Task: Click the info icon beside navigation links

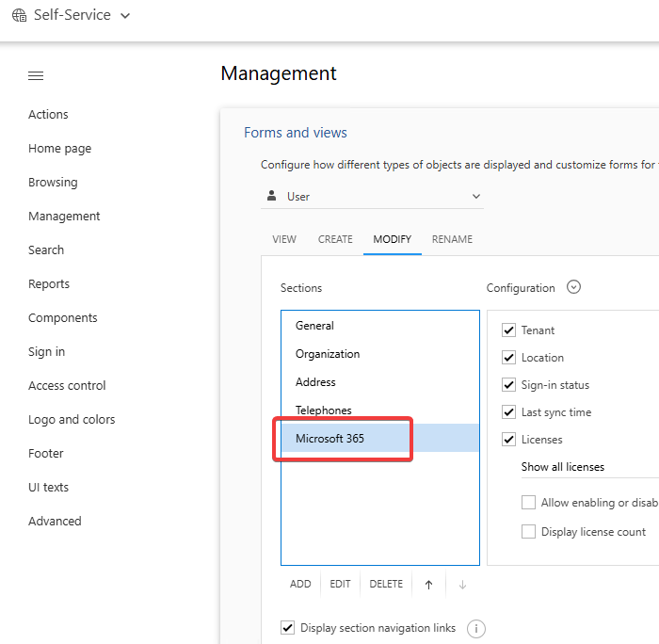Action: tap(476, 629)
